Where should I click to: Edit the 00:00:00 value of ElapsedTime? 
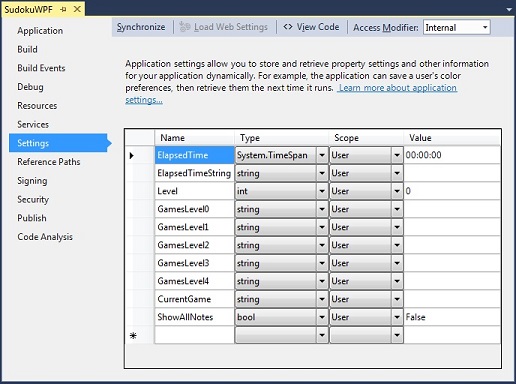452,155
